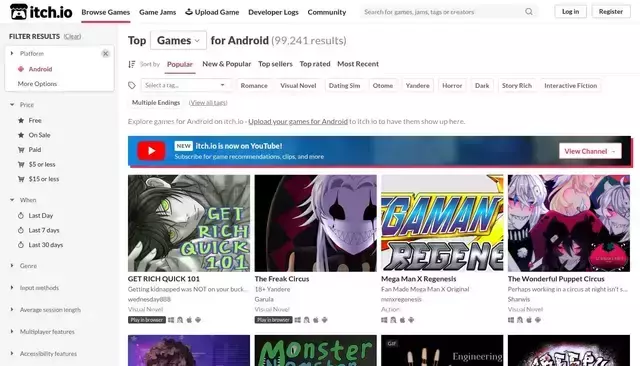Expand the Genre filter section

12,266
